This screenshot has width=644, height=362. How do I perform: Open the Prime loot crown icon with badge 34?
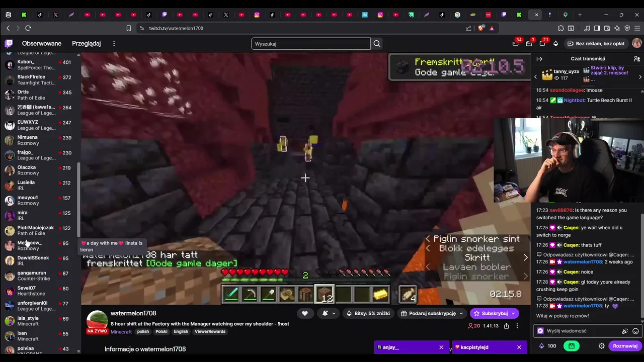[516, 44]
